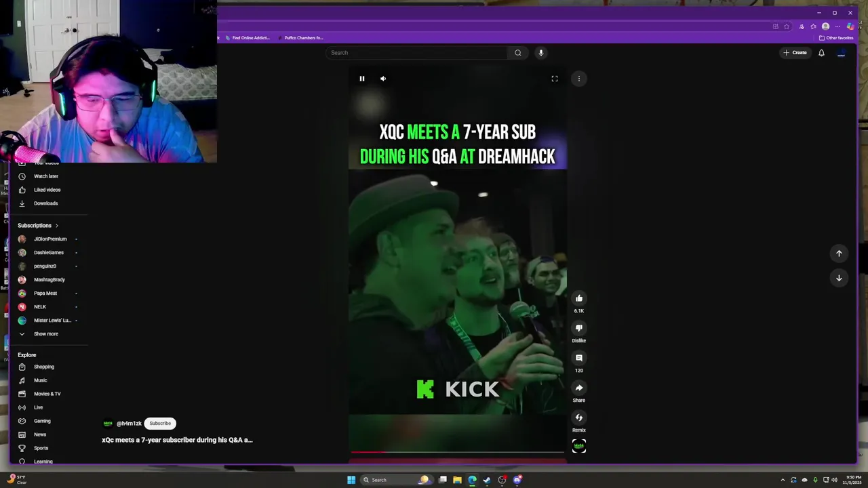The image size is (868, 488).
Task: Remix this Shorts video
Action: 579,418
